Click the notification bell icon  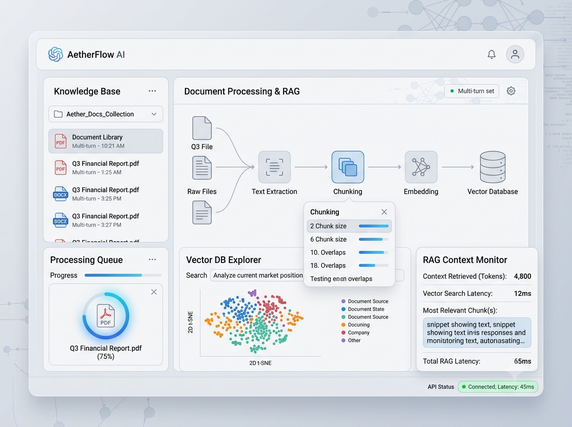point(491,55)
